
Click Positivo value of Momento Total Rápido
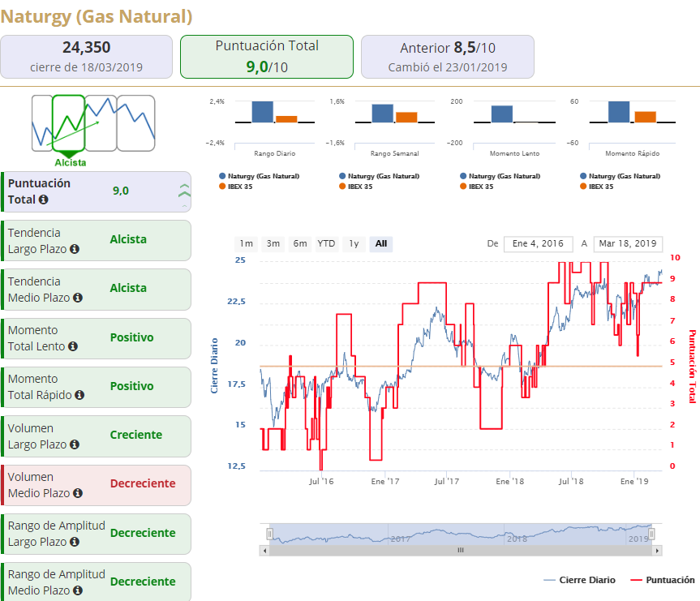coord(131,386)
